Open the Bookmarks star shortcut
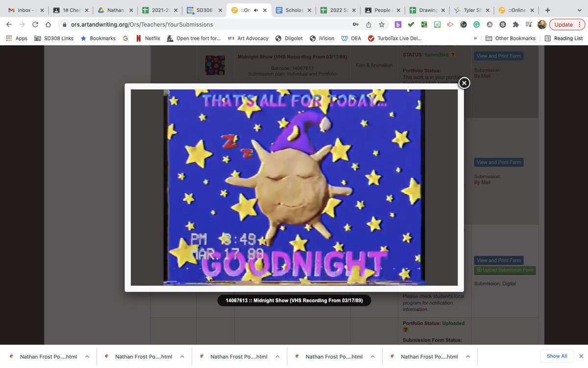This screenshot has width=588, height=368. click(x=98, y=38)
